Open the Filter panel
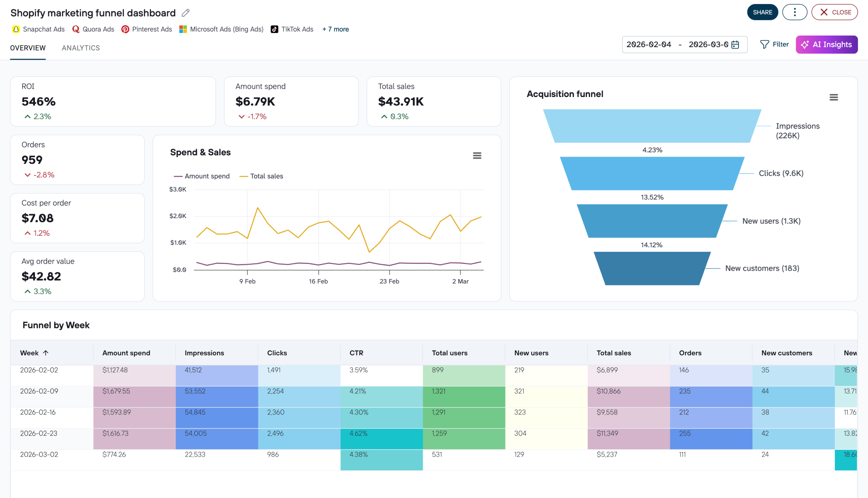This screenshot has width=868, height=498. pos(774,44)
